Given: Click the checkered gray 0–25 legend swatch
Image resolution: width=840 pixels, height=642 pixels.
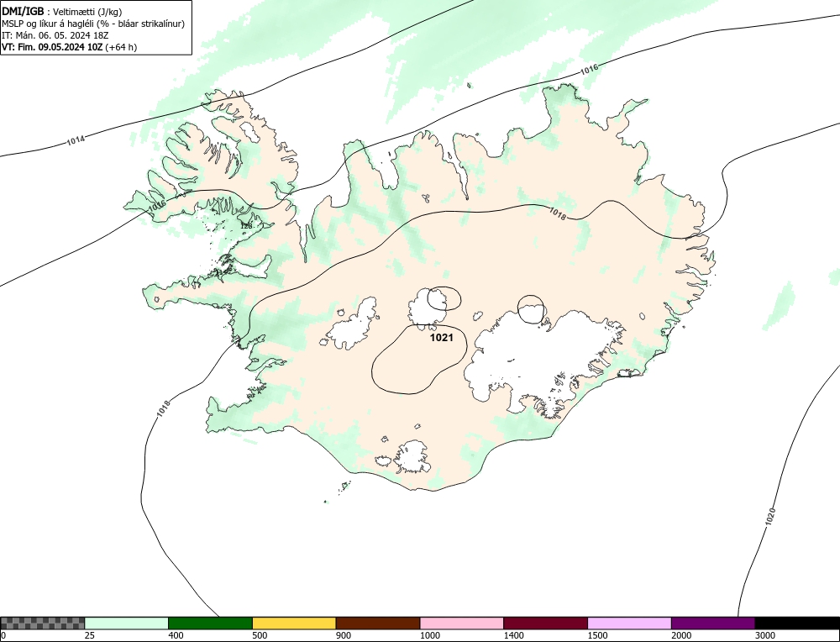Looking at the screenshot, I should [42, 623].
